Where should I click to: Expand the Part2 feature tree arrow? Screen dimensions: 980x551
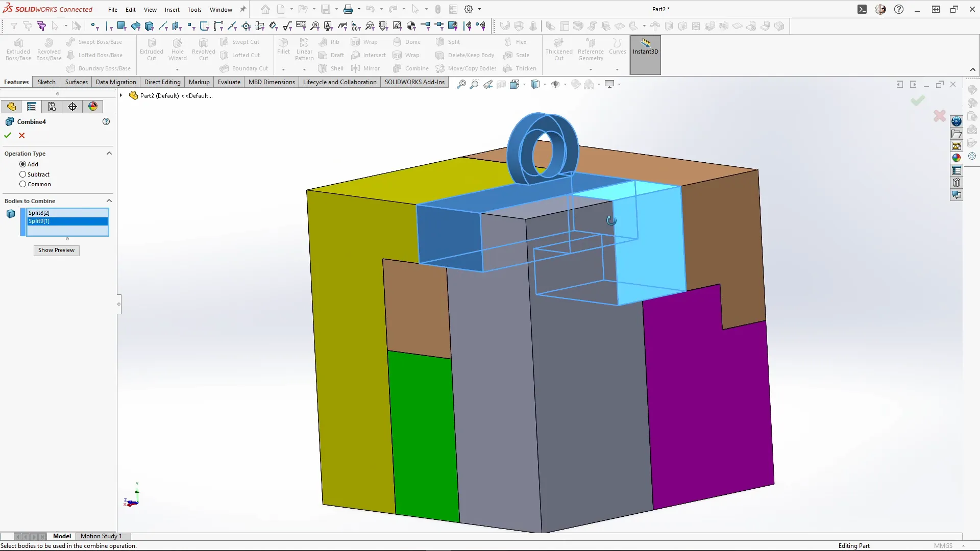pyautogui.click(x=121, y=95)
